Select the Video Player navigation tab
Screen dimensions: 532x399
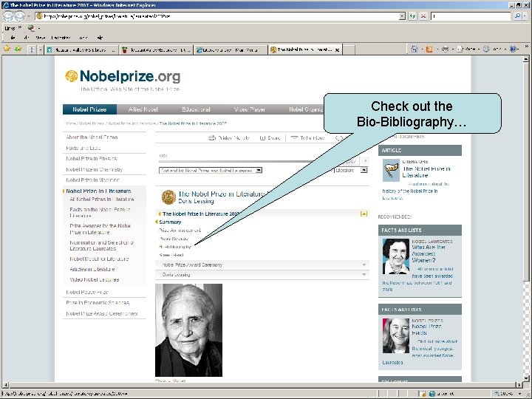250,109
